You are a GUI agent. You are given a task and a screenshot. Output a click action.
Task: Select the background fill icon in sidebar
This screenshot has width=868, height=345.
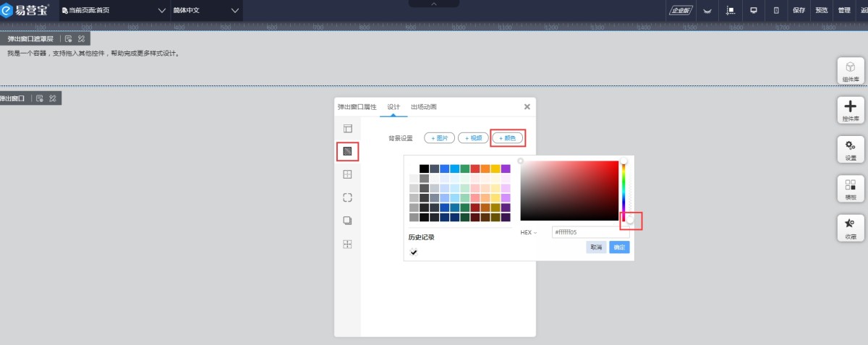(x=347, y=151)
